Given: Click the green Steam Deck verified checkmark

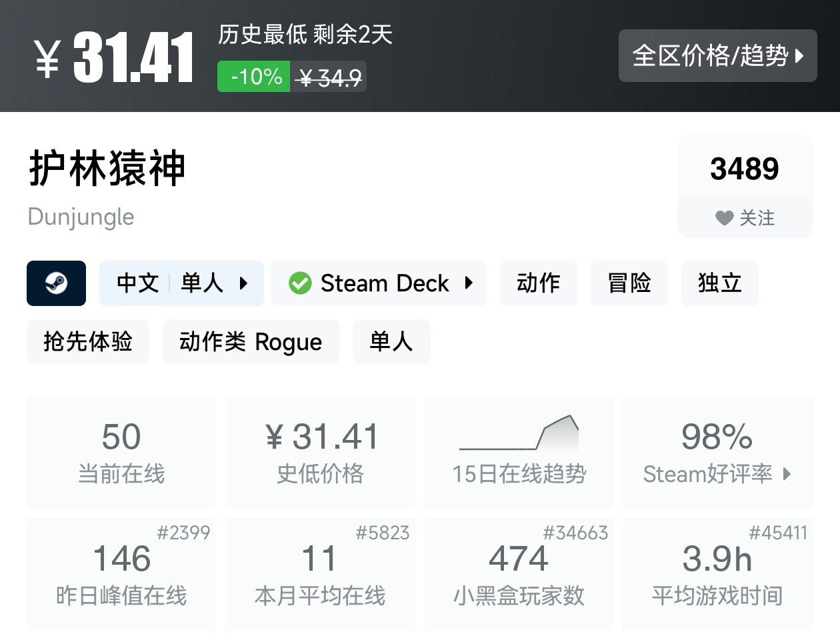Looking at the screenshot, I should tap(300, 283).
